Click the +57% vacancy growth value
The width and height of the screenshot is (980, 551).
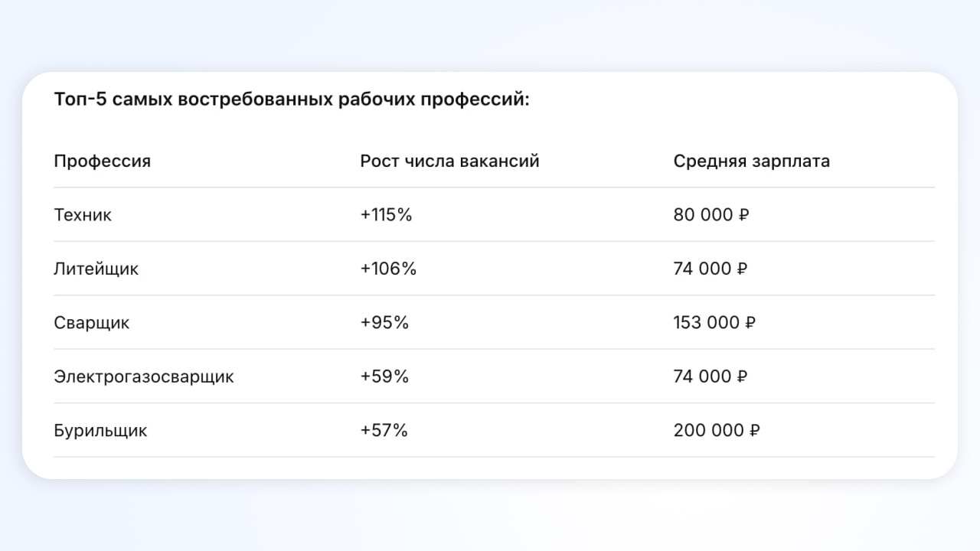click(384, 431)
